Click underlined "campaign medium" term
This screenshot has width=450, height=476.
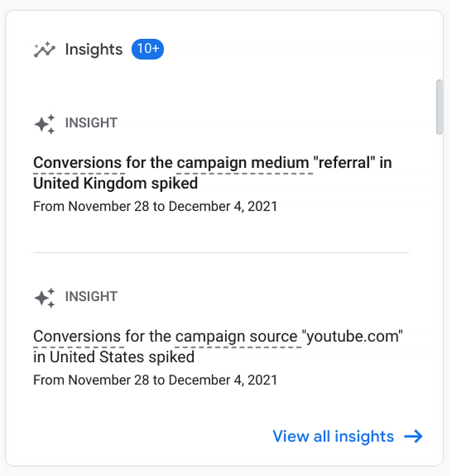pos(243,162)
